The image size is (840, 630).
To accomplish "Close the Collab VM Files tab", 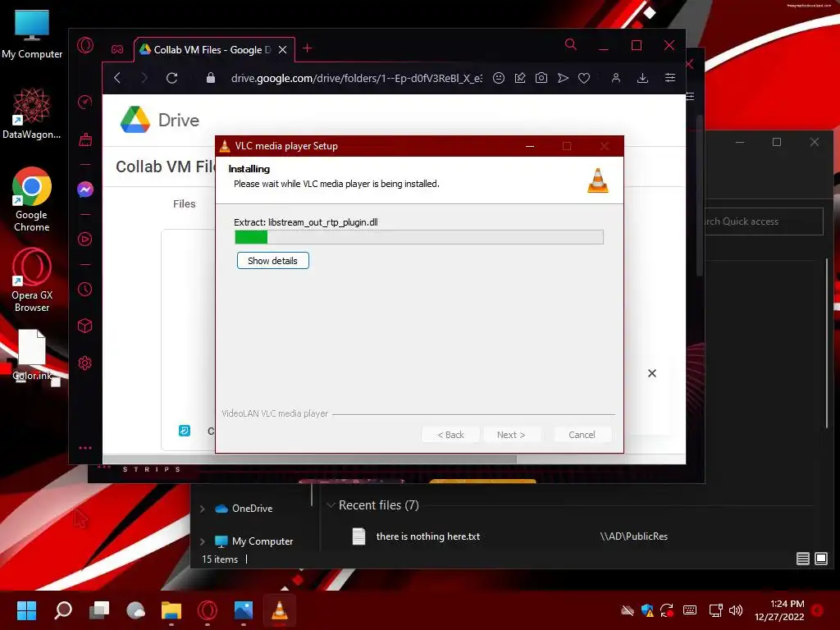I will [283, 50].
